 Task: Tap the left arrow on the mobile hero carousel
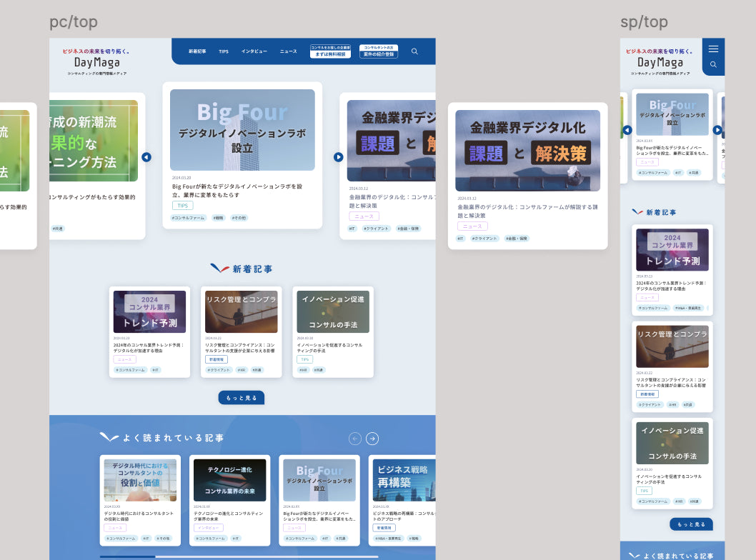point(627,129)
